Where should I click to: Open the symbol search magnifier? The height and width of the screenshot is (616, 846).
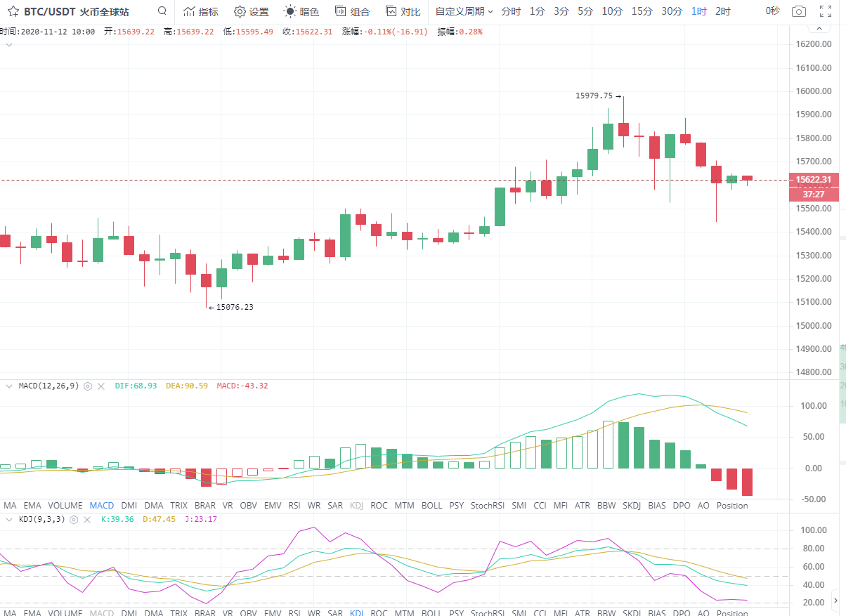pos(162,11)
